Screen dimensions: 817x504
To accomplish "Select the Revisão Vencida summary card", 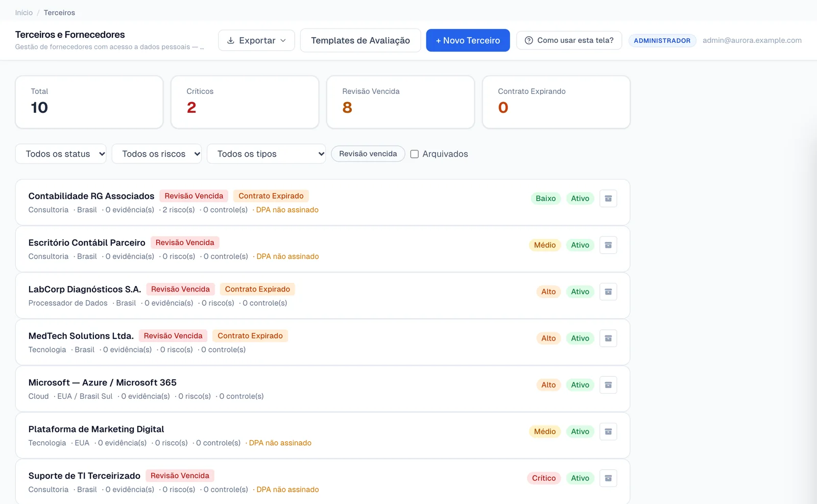I will (401, 102).
